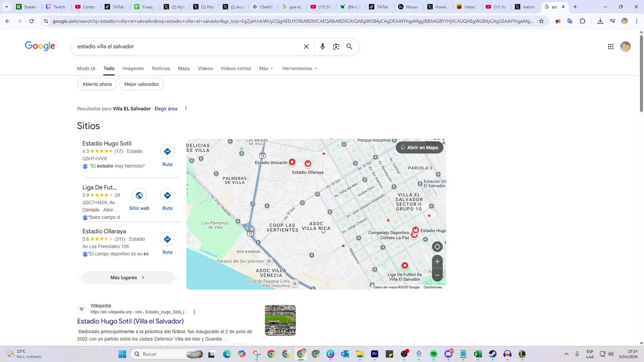644x362 pixels.
Task: Toggle the Mejor valorados filter
Action: [141, 84]
